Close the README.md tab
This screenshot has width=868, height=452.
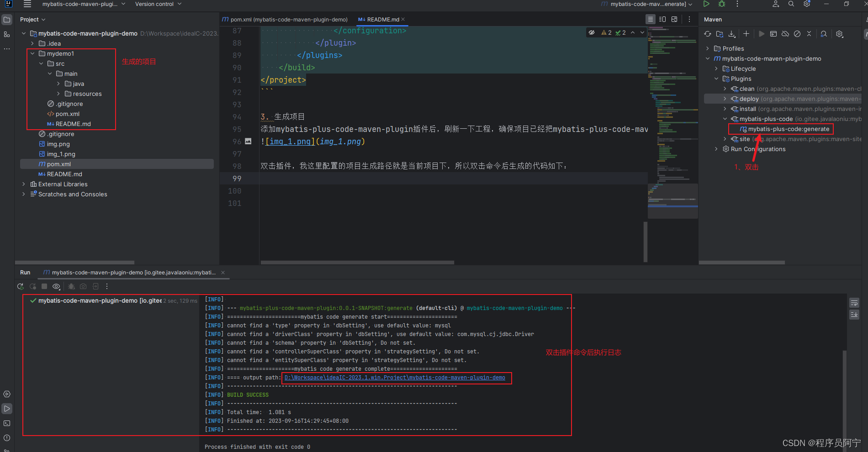(x=403, y=20)
